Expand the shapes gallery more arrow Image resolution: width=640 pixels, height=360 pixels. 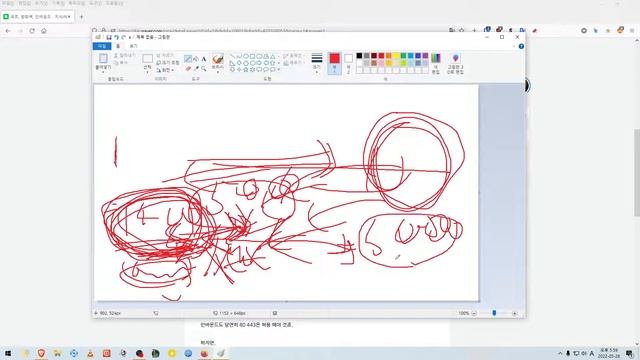279,70
